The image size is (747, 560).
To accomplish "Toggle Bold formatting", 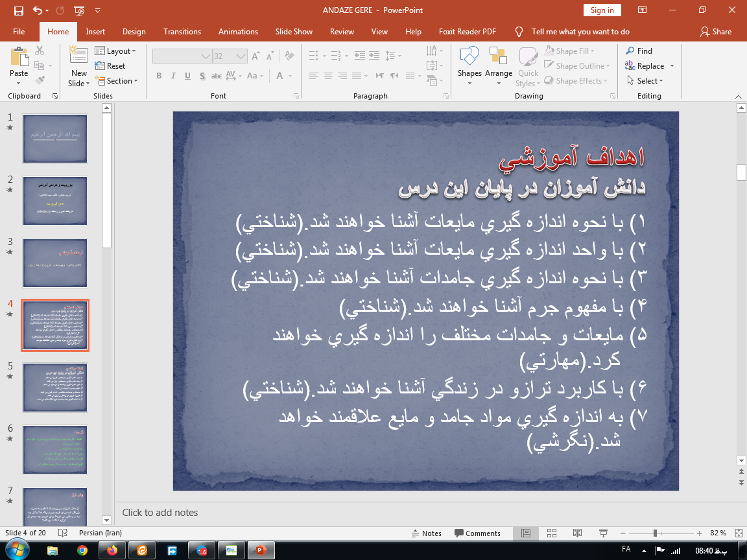I will (x=159, y=76).
